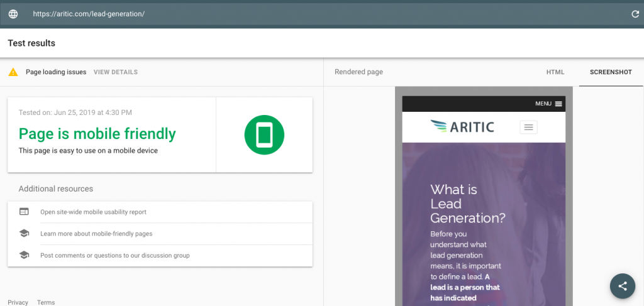This screenshot has width=644, height=306.
Task: Click the Privacy link in footer
Action: coord(18,302)
